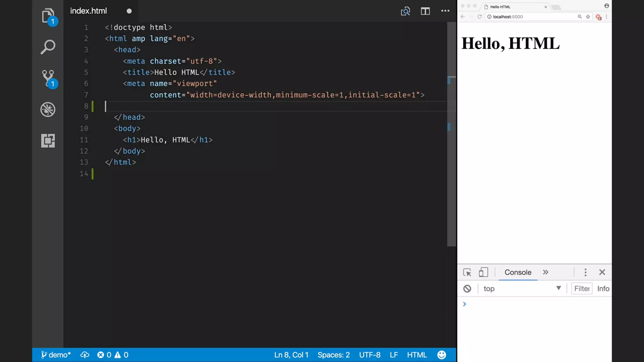Clear the console with block icon
644x362 pixels.
pos(467,288)
